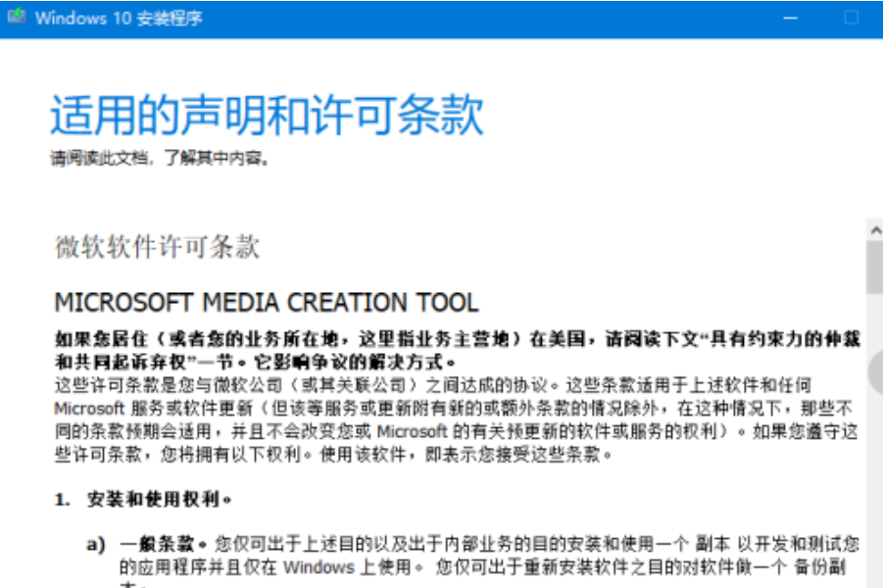883x588 pixels.
Task: Click the MICROSOFT MEDIA CREATION TOOL heading
Action: (x=267, y=303)
